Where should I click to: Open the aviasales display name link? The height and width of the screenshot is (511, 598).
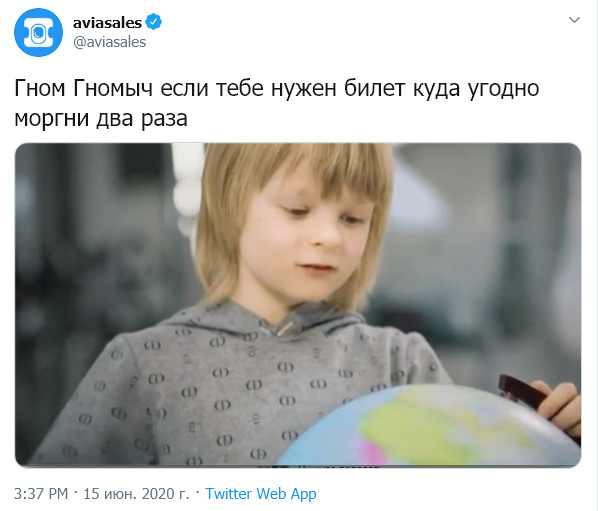[x=107, y=22]
